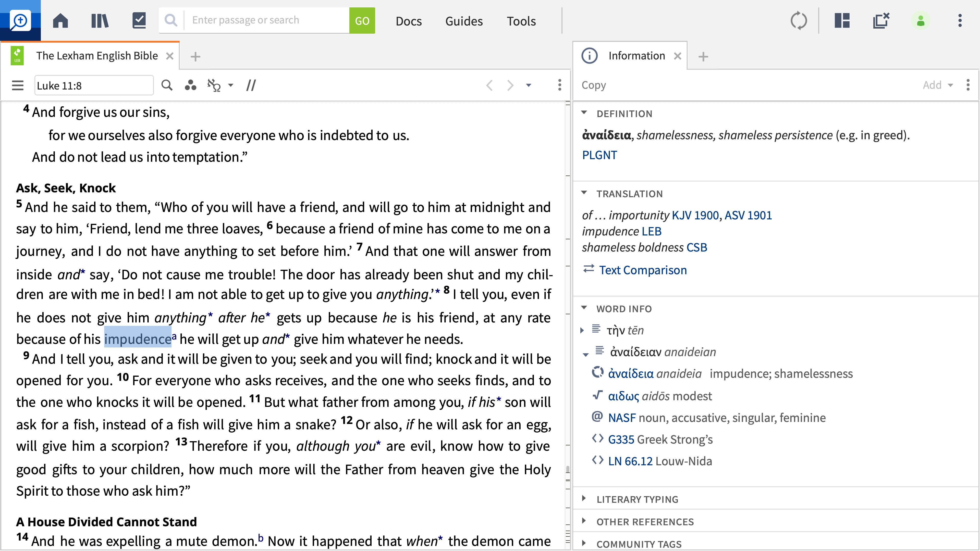Click the LEB panel vertical scrollbar thumb
Image resolution: width=980 pixels, height=551 pixels.
click(x=568, y=470)
